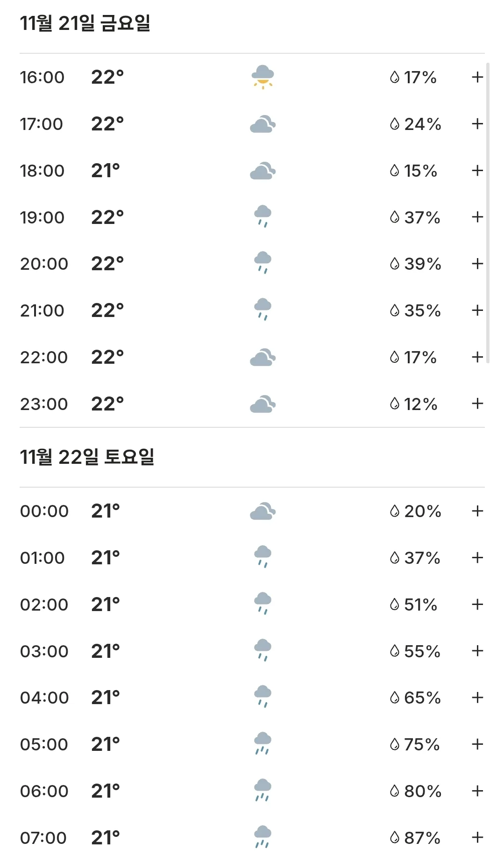Viewport: 504px width, 857px height.
Task: Expand the 16:00 forecast details
Action: point(477,77)
